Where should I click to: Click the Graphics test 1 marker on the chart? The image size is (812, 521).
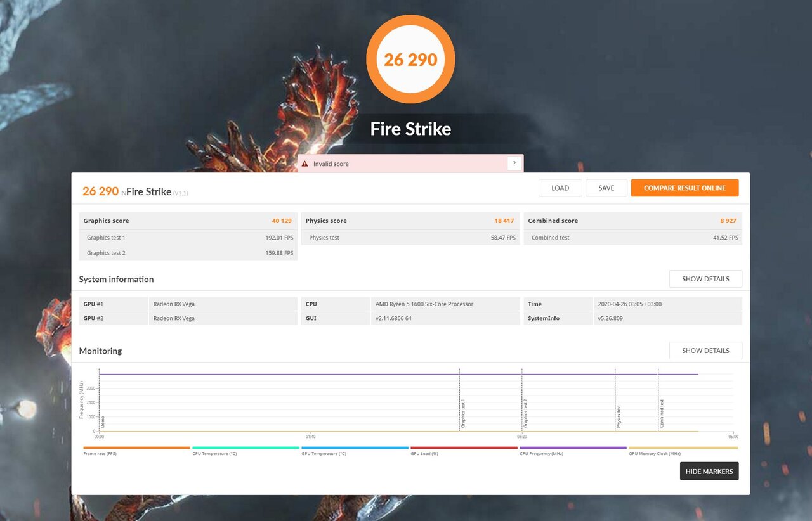coord(462,413)
